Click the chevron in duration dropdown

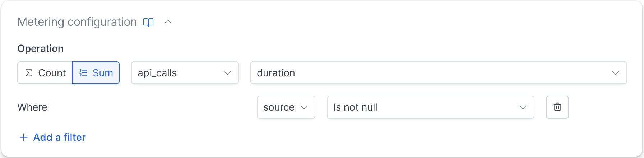tap(616, 73)
